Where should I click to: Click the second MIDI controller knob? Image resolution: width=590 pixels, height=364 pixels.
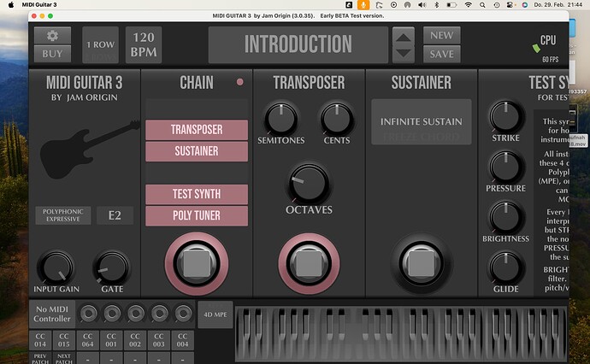point(112,314)
